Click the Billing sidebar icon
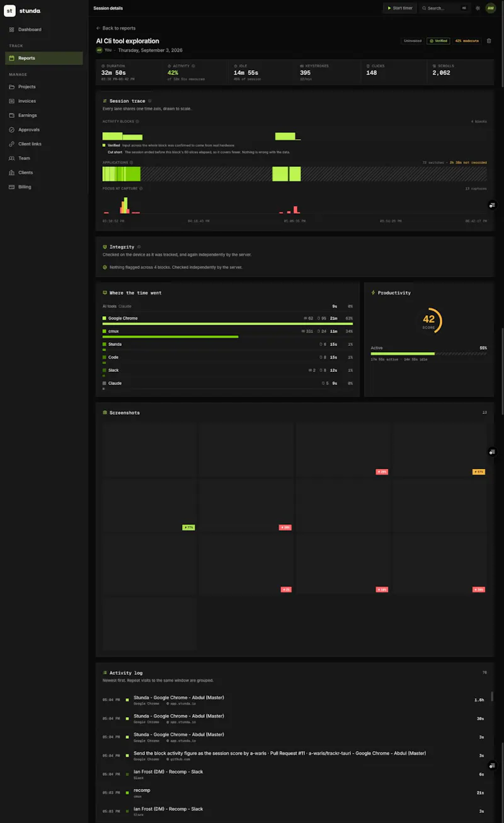This screenshot has height=823, width=504. [12, 187]
